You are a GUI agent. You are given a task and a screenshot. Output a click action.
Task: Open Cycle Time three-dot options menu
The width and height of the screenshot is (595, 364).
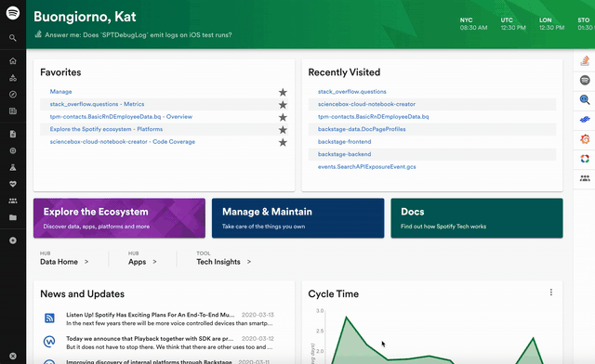551,292
